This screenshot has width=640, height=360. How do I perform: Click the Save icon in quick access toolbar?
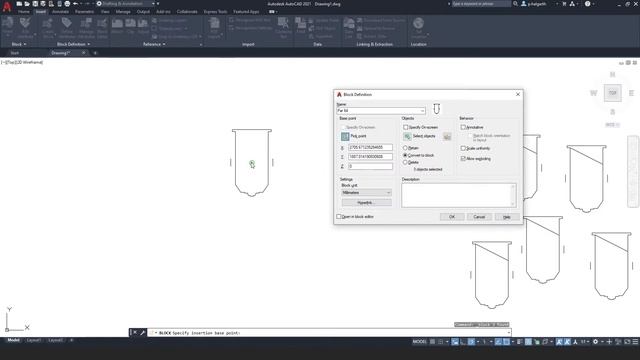pos(35,4)
